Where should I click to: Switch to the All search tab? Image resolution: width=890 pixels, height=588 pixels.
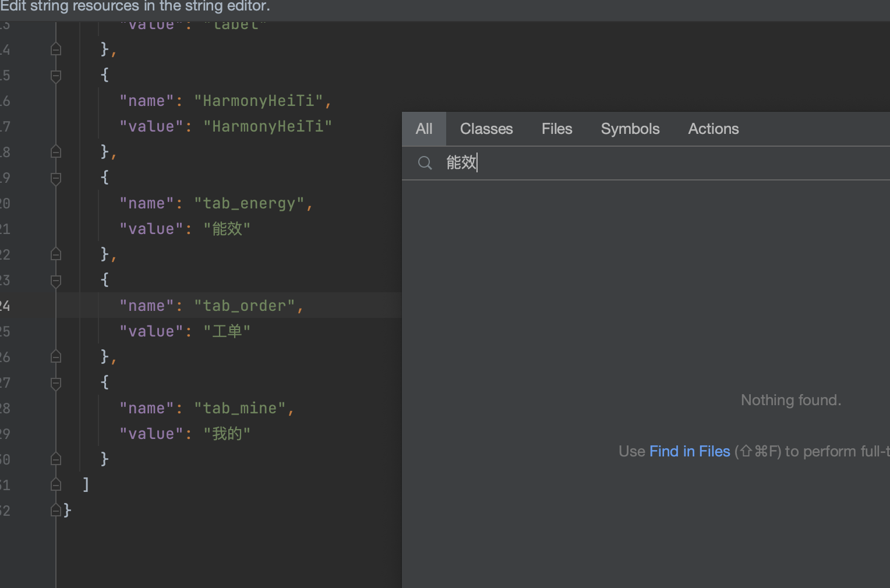424,129
